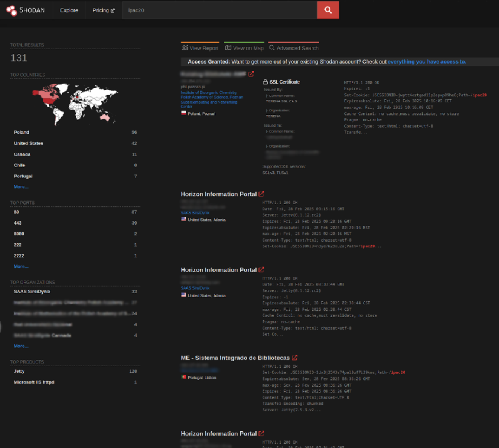The image size is (499, 448).
Task: Open the Pricing page
Action: point(104,11)
